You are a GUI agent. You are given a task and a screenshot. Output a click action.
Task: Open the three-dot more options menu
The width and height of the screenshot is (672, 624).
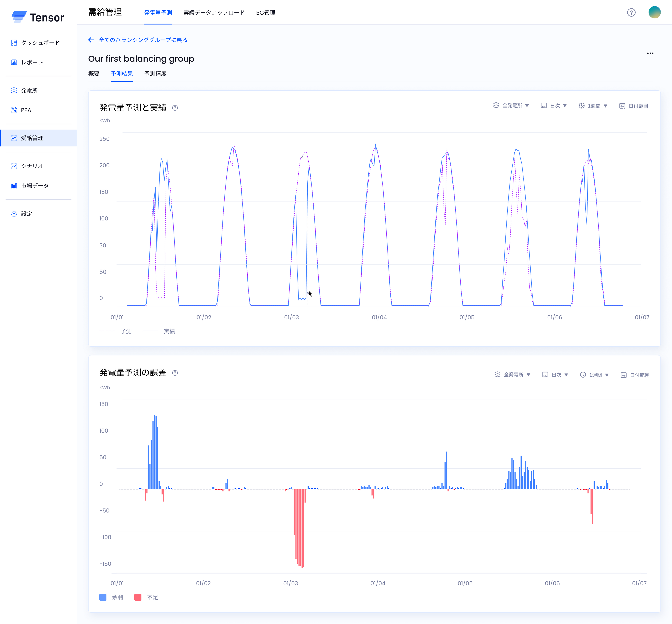(x=650, y=53)
